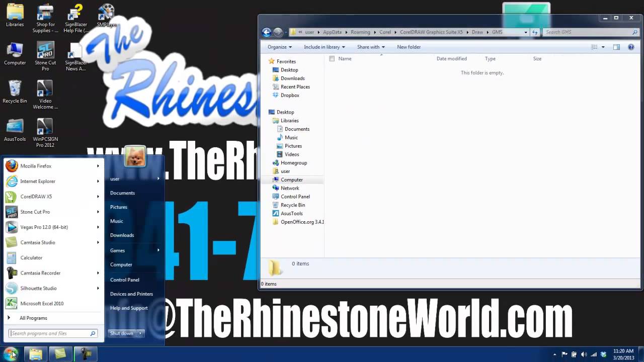Launch Internet Explorer from Start menu
644x362 pixels.
pyautogui.click(x=53, y=181)
